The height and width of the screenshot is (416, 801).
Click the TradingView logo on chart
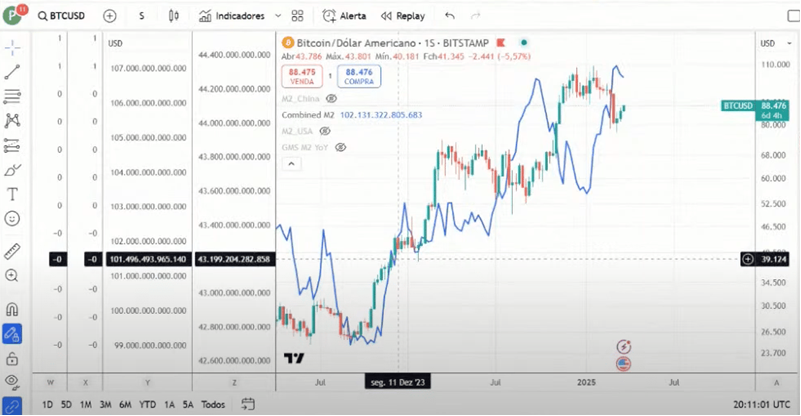point(294,358)
